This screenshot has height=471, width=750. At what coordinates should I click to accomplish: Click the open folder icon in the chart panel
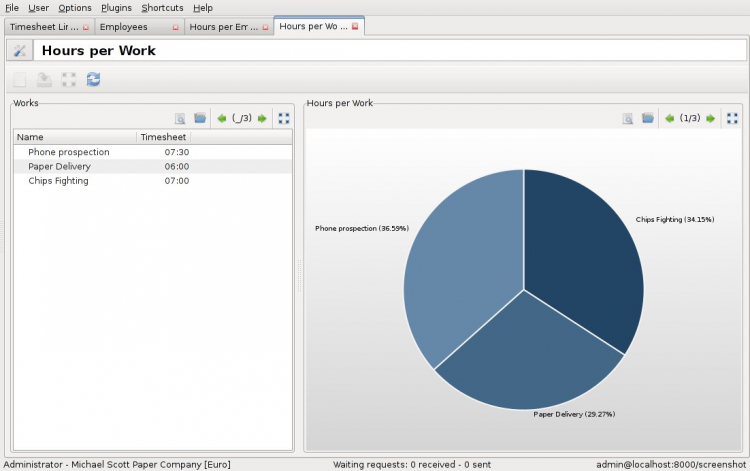(x=648, y=118)
